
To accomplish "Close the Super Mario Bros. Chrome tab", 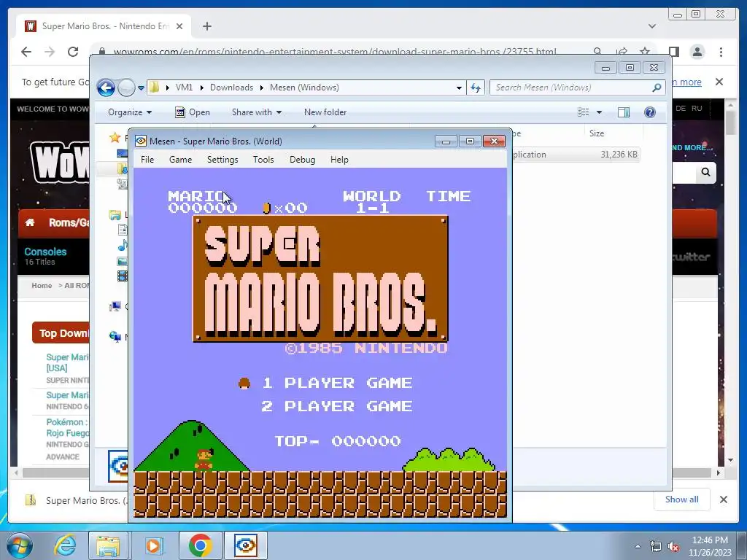I will tap(179, 26).
